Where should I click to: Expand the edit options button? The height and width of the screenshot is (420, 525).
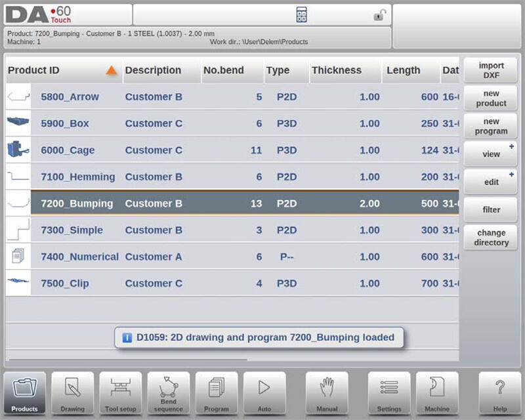tap(491, 182)
